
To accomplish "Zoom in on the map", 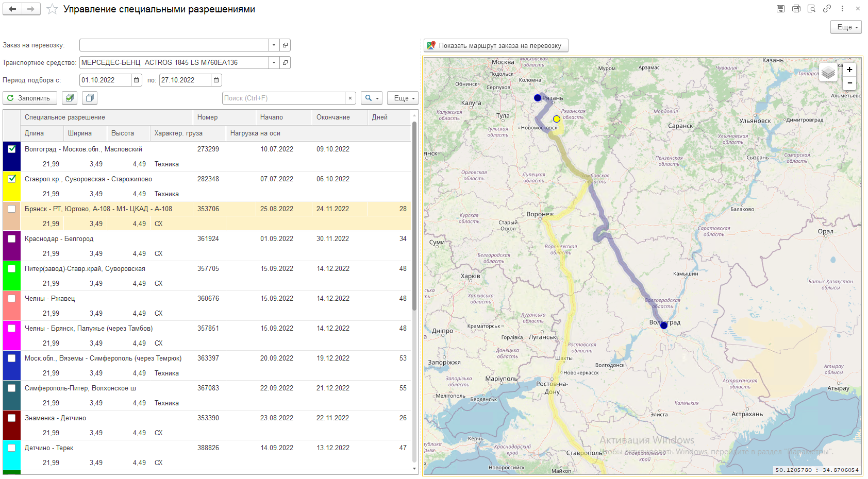I will 849,70.
